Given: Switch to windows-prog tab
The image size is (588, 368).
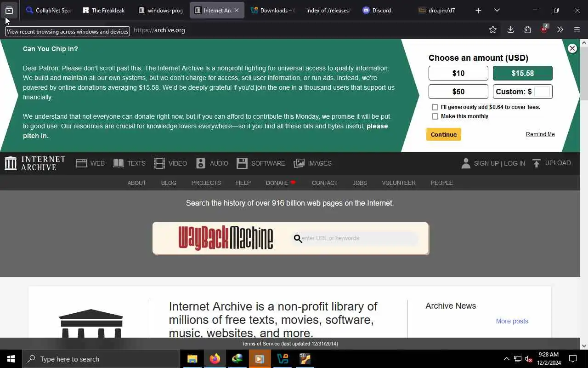Looking at the screenshot, I should tap(160, 10).
